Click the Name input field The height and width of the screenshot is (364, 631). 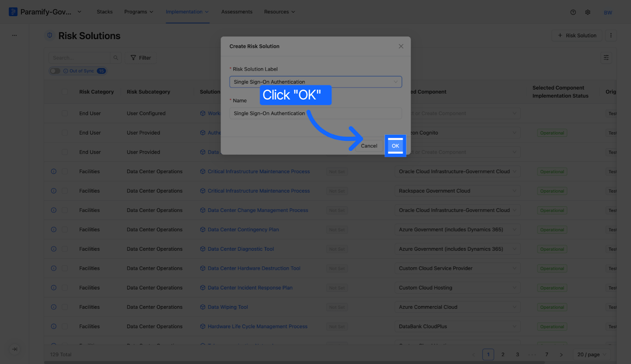315,113
